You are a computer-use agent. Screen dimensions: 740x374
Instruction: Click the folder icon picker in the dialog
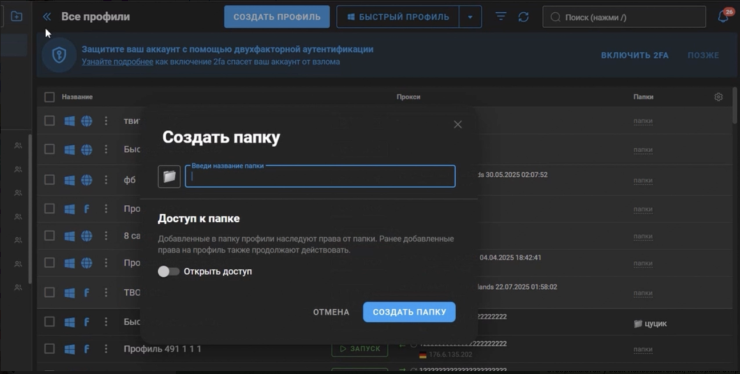click(x=169, y=177)
